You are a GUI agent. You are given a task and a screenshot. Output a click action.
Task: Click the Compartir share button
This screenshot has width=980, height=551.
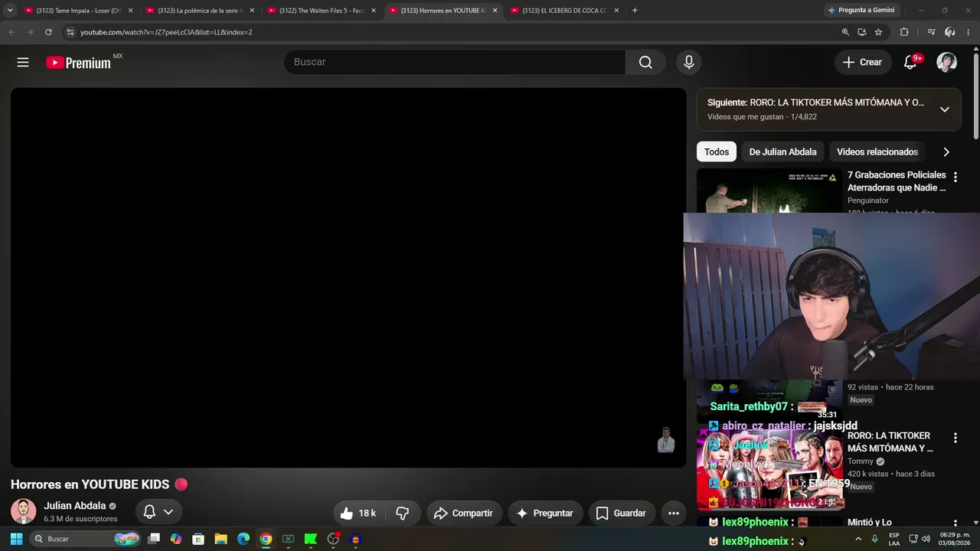464,513
